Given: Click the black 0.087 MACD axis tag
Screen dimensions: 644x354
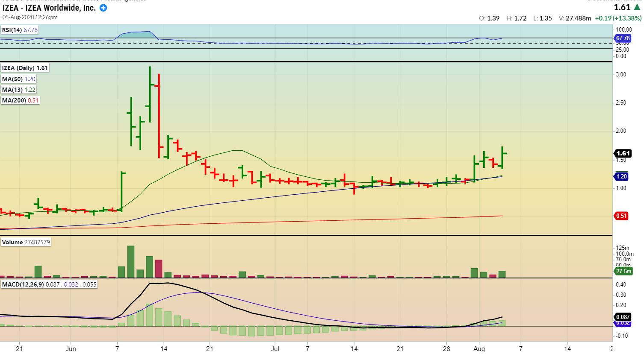Looking at the screenshot, I should pyautogui.click(x=623, y=317).
